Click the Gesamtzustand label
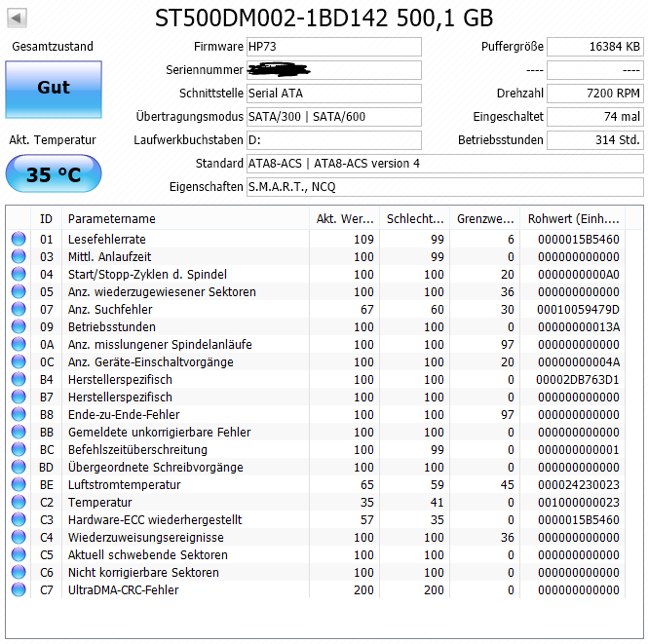The image size is (648, 644). (x=53, y=46)
